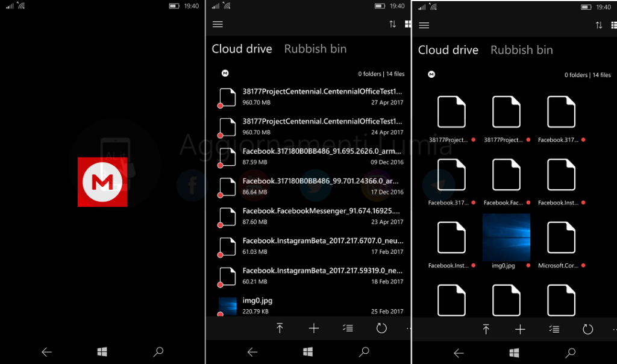617x364 pixels.
Task: Tap the plus add icon in the list view screen
Action: [x=314, y=328]
